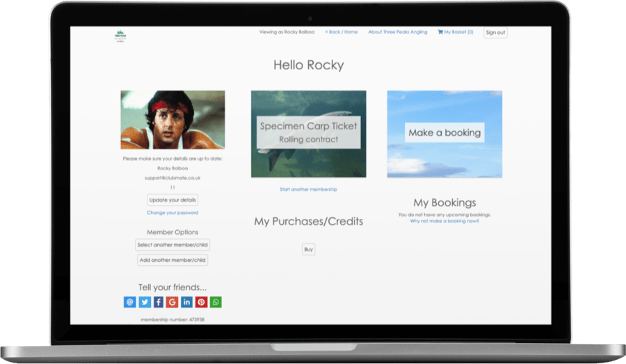Screen dimensions: 626x364
Task: Click the Facebook share icon
Action: click(159, 302)
